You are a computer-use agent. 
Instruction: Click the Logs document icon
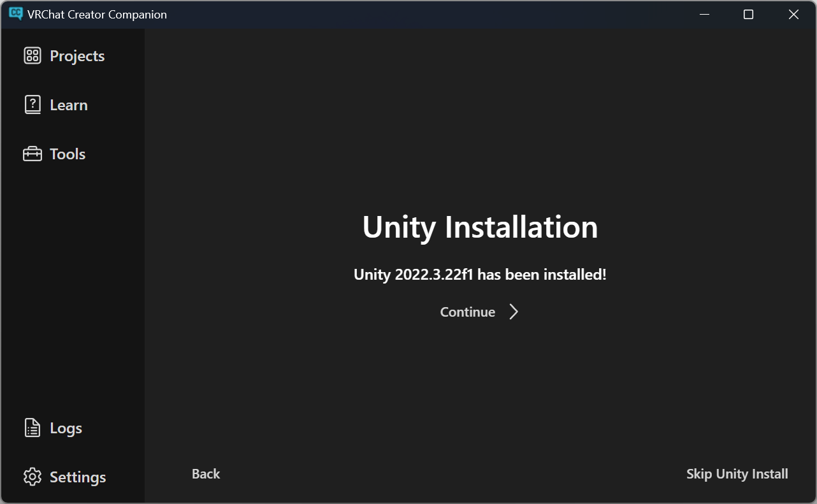tap(33, 428)
